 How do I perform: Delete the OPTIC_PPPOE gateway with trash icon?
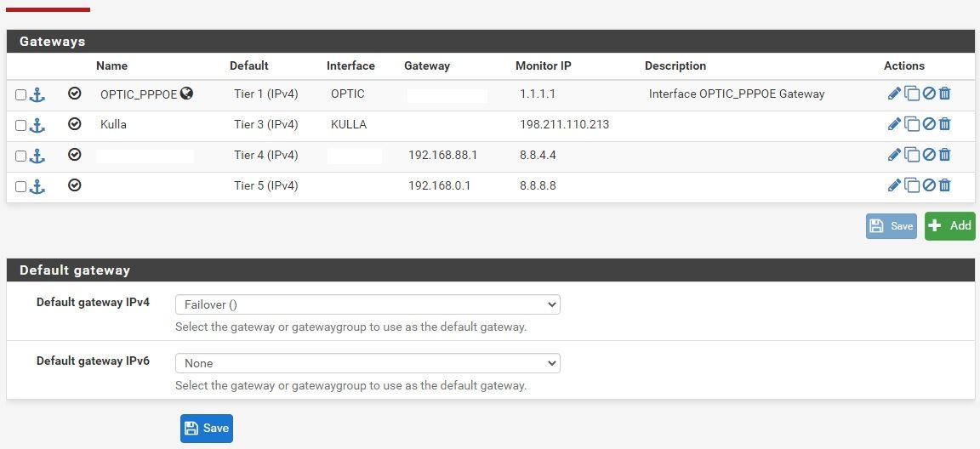tap(944, 94)
